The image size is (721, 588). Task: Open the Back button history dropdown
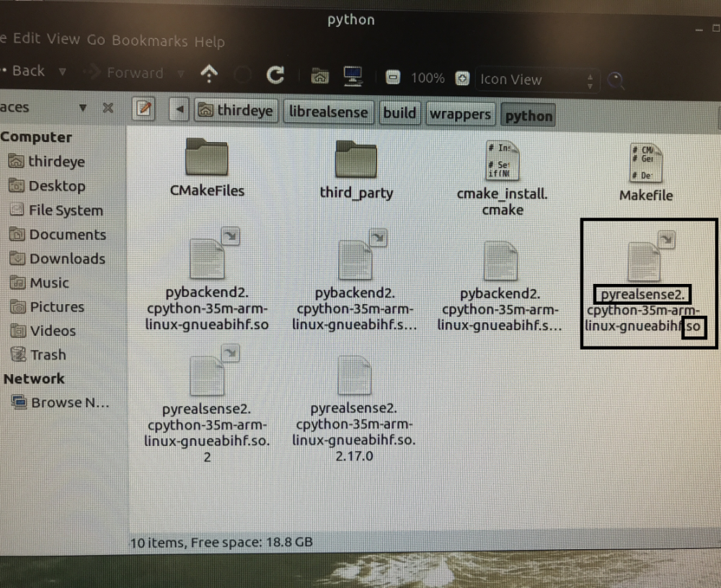[x=63, y=71]
